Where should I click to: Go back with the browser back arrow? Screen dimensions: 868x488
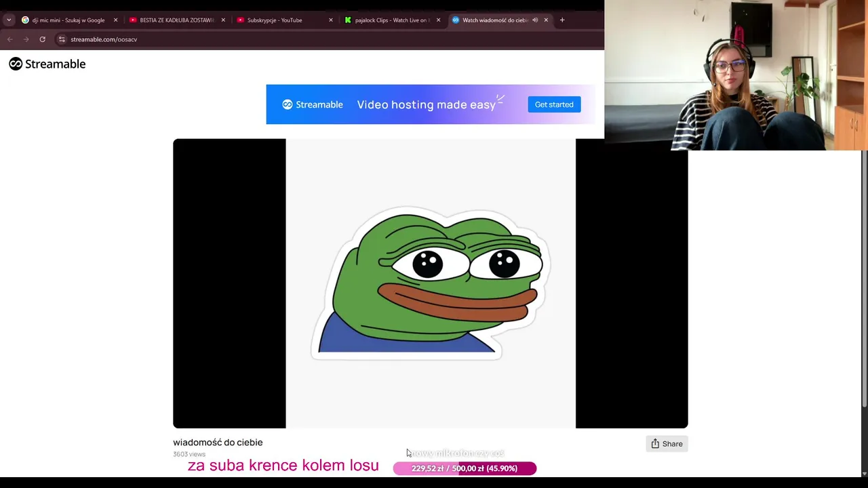click(x=9, y=39)
